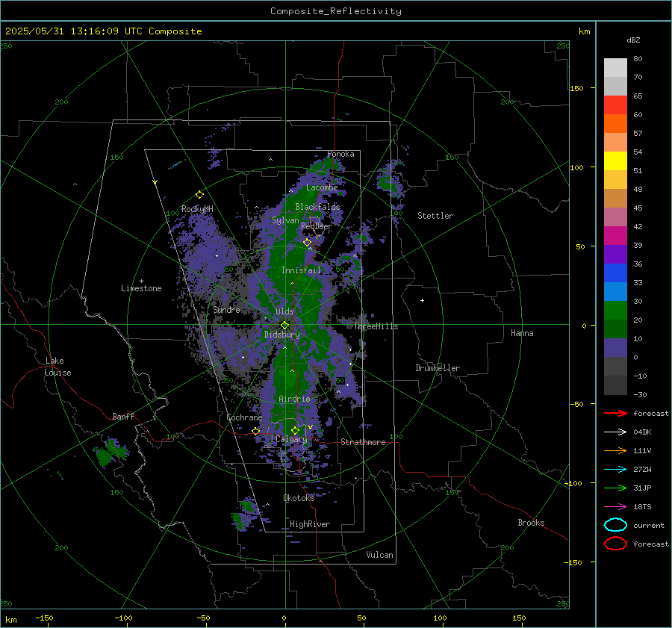Click the dBZ legend heading
Screen dimensions: 672x628
click(x=633, y=40)
